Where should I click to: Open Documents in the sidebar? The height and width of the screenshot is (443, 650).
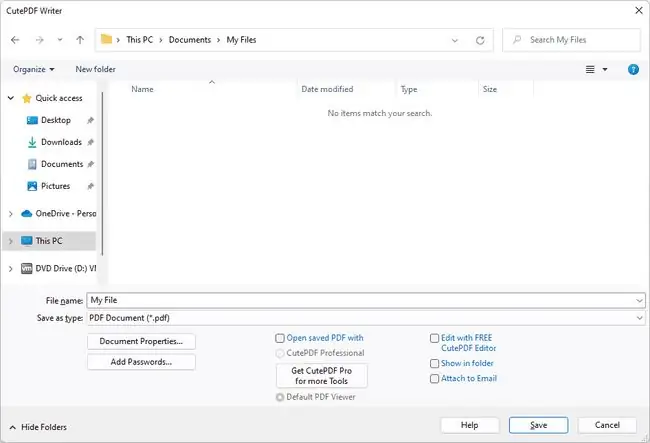point(62,164)
